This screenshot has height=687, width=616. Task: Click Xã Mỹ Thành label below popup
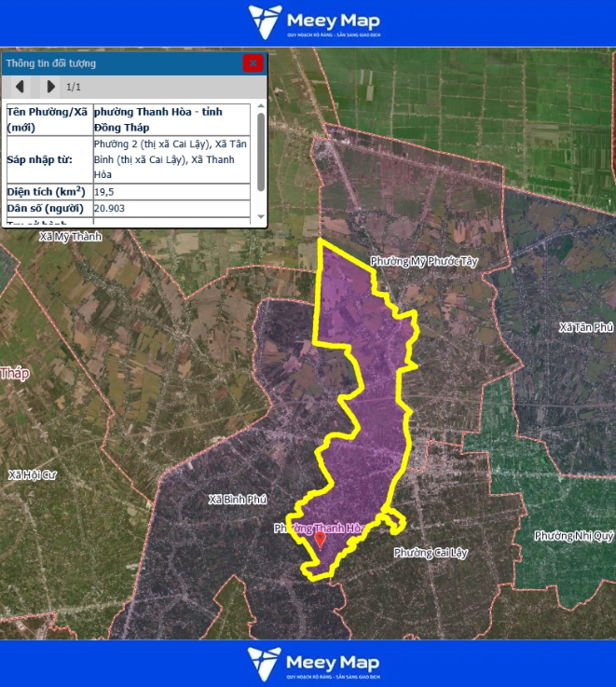(x=70, y=237)
